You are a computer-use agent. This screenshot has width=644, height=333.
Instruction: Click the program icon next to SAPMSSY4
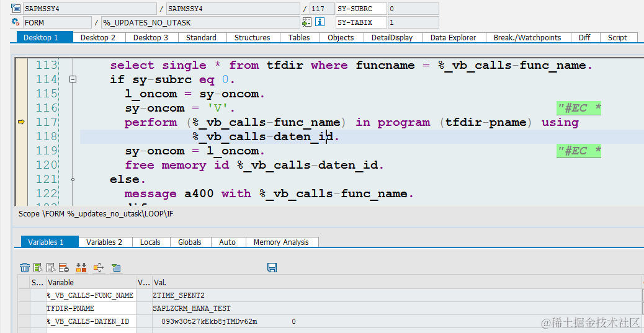click(x=16, y=8)
